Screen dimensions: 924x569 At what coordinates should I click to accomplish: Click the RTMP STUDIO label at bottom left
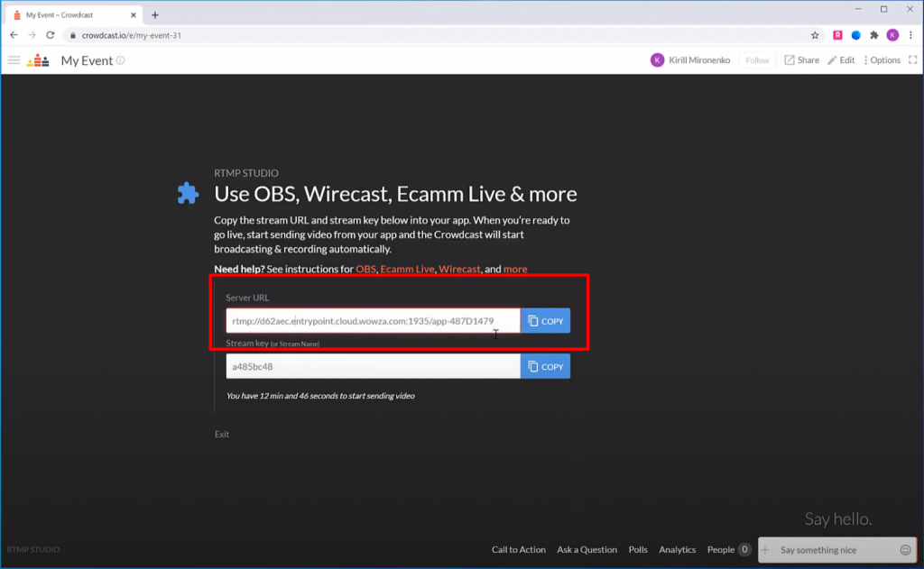tap(33, 549)
